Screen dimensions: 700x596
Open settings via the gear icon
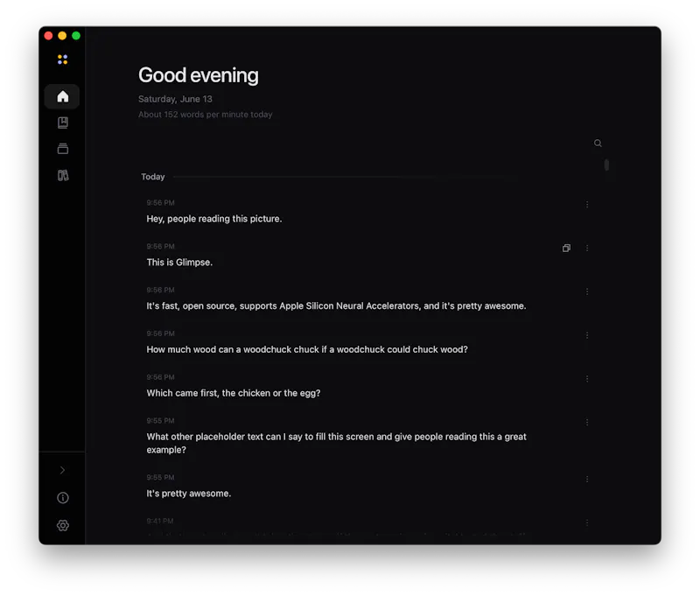pyautogui.click(x=63, y=525)
